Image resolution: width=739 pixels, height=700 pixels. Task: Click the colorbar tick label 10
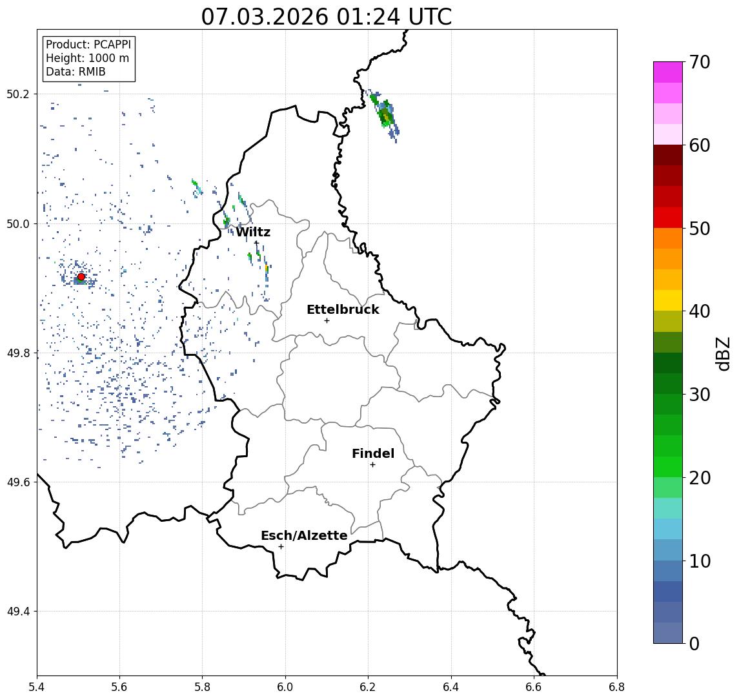pyautogui.click(x=700, y=561)
